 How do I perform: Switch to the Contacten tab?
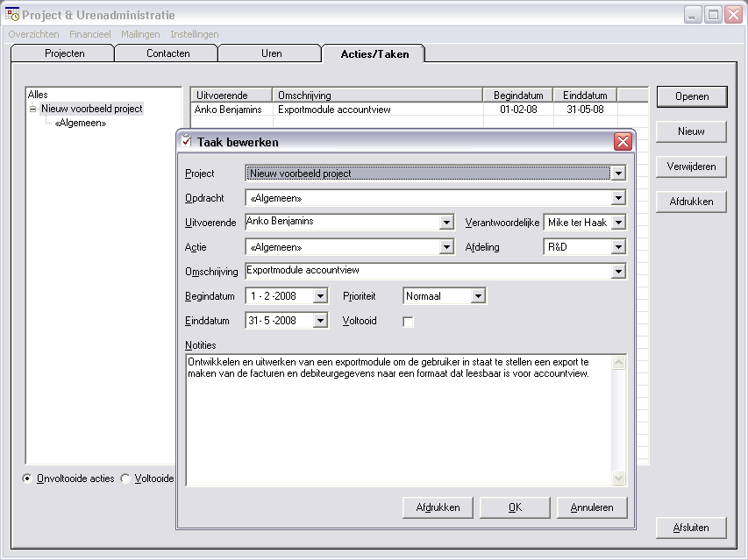(167, 53)
